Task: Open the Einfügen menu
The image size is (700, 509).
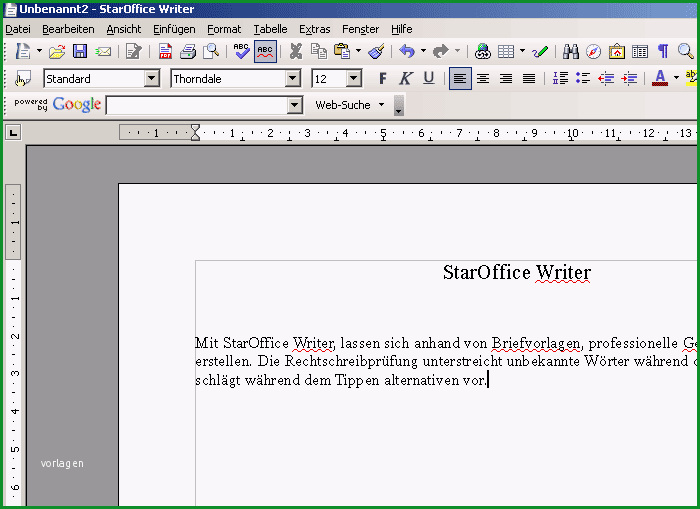Action: click(x=174, y=29)
